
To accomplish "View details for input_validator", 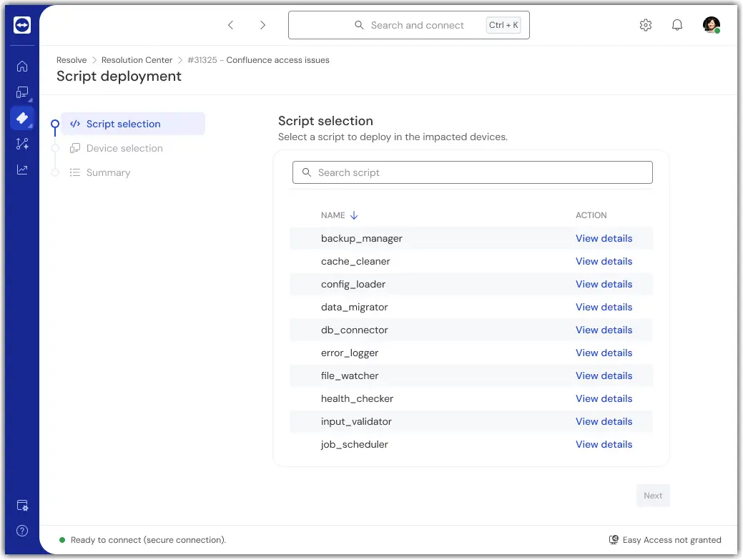I will pyautogui.click(x=604, y=422).
